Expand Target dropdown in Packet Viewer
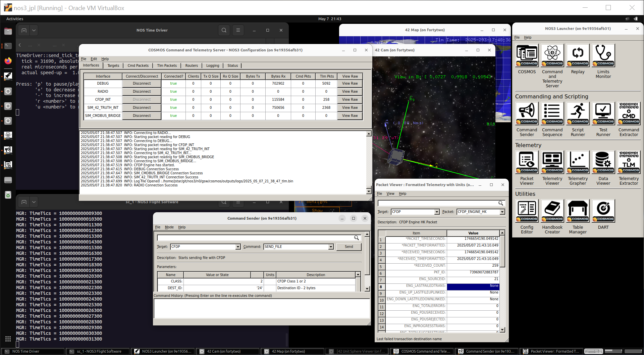The width and height of the screenshot is (644, 355). (x=437, y=212)
